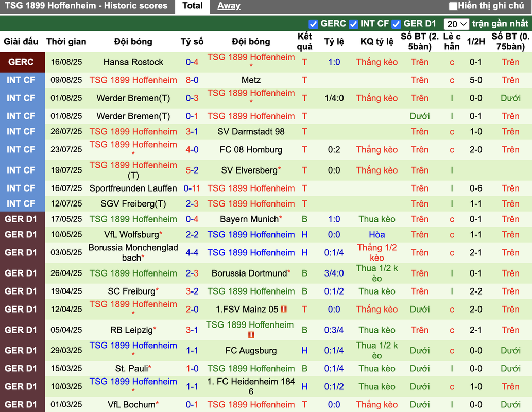Click the Tỷ lệ column header

(x=334, y=41)
